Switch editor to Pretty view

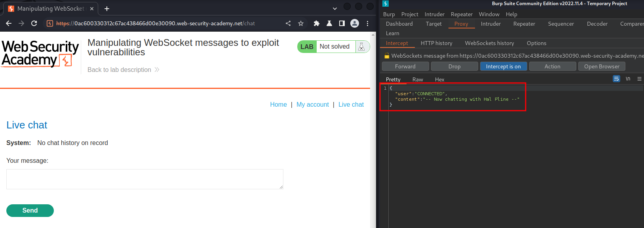[393, 79]
